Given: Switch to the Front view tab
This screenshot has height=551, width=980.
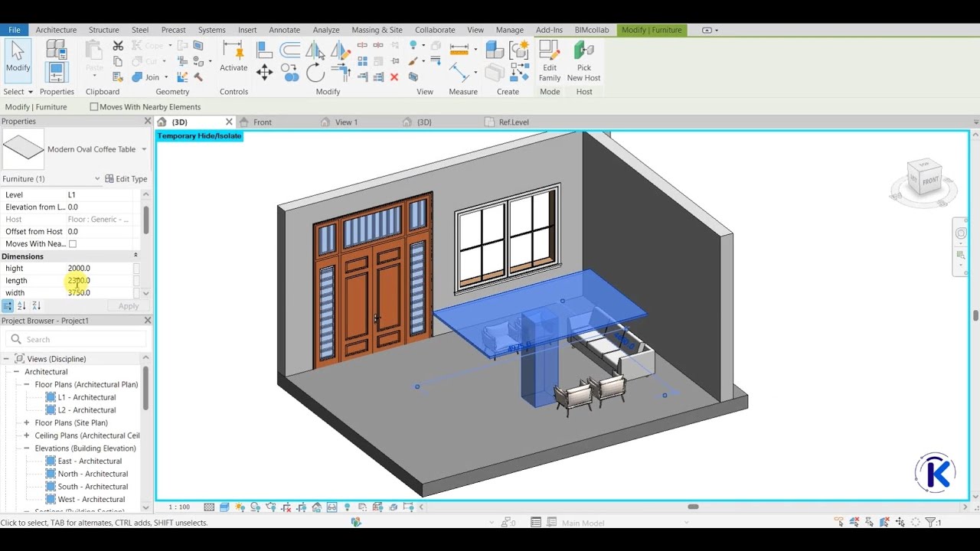Looking at the screenshot, I should point(262,122).
